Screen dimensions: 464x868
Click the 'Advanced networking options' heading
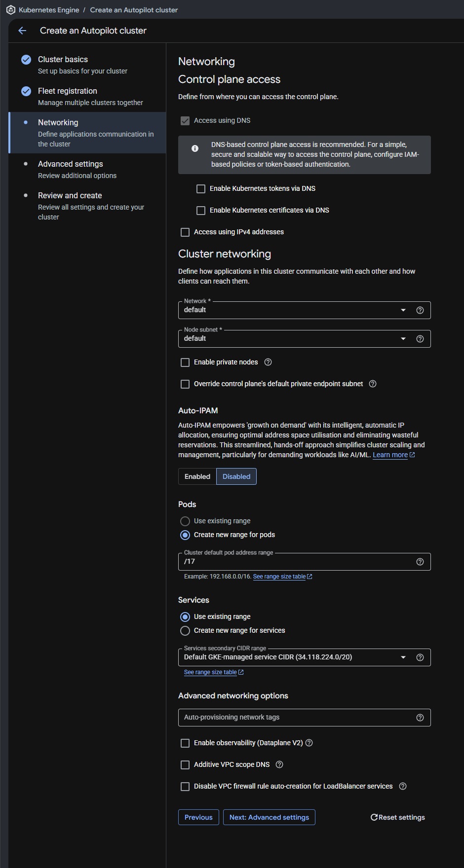pyautogui.click(x=233, y=696)
